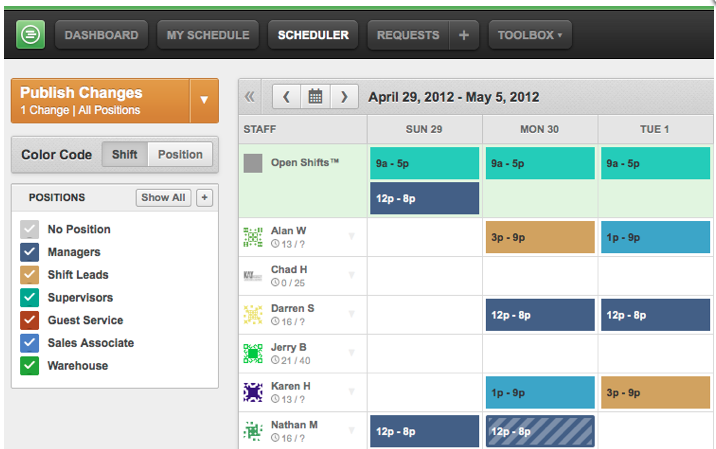Expand the Toolbox menu
This screenshot has height=449, width=716.
(530, 35)
